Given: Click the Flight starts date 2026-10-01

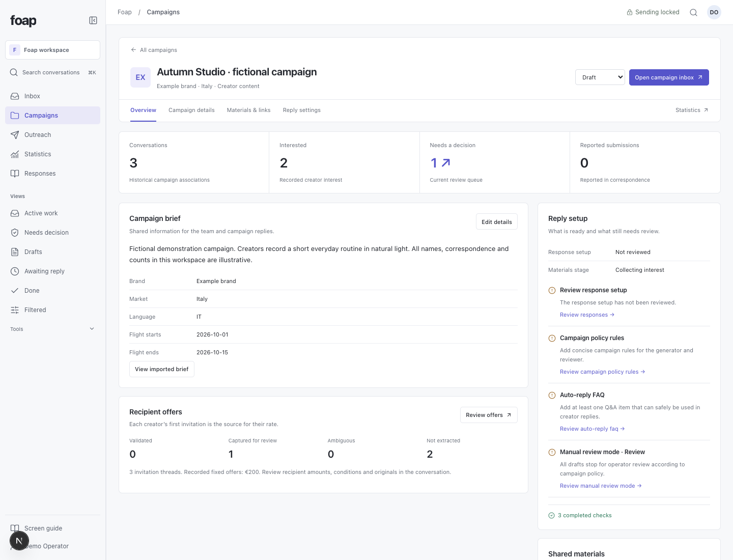Looking at the screenshot, I should (x=212, y=334).
